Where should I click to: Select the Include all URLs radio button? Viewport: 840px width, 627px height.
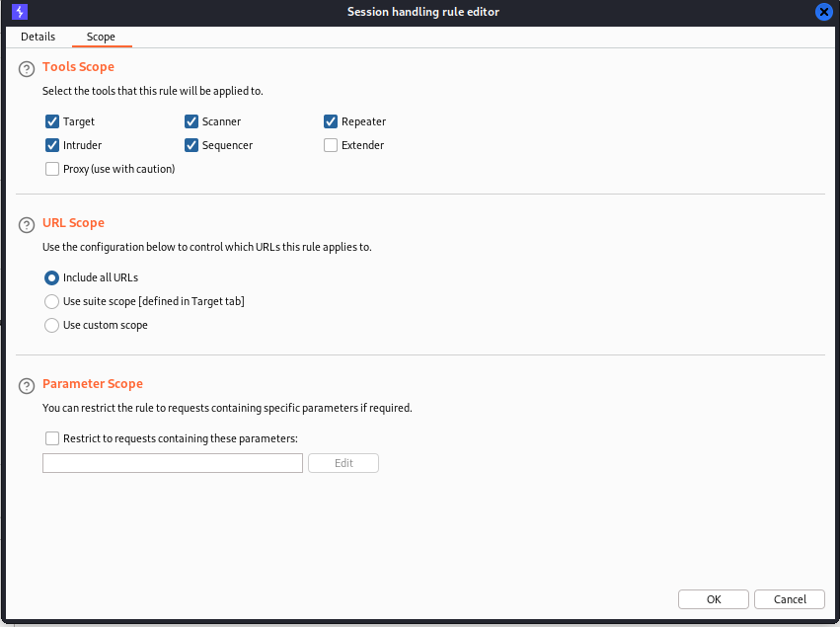point(51,277)
